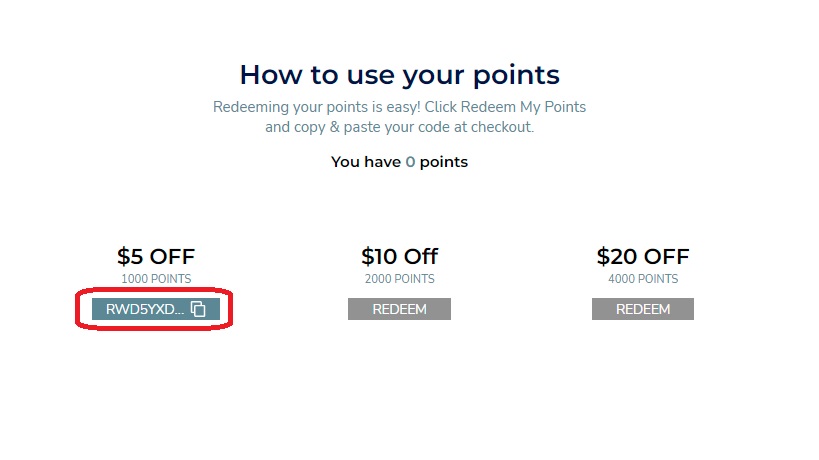The image size is (819, 460).
Task: Click the copy icon beside the RWD5YXD code
Action: click(198, 309)
